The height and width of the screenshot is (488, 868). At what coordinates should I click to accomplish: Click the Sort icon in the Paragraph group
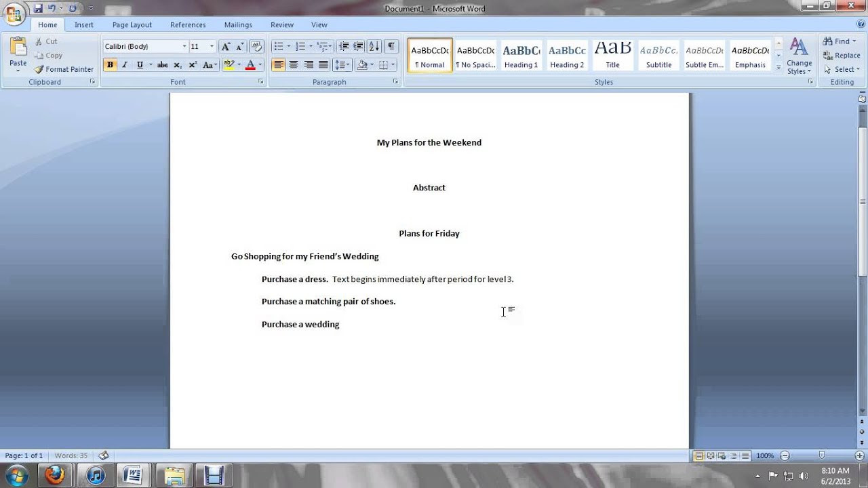(x=374, y=46)
